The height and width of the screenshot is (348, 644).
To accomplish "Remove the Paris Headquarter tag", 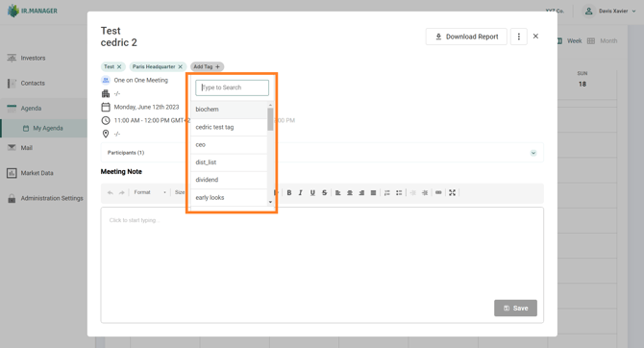I will pyautogui.click(x=181, y=66).
